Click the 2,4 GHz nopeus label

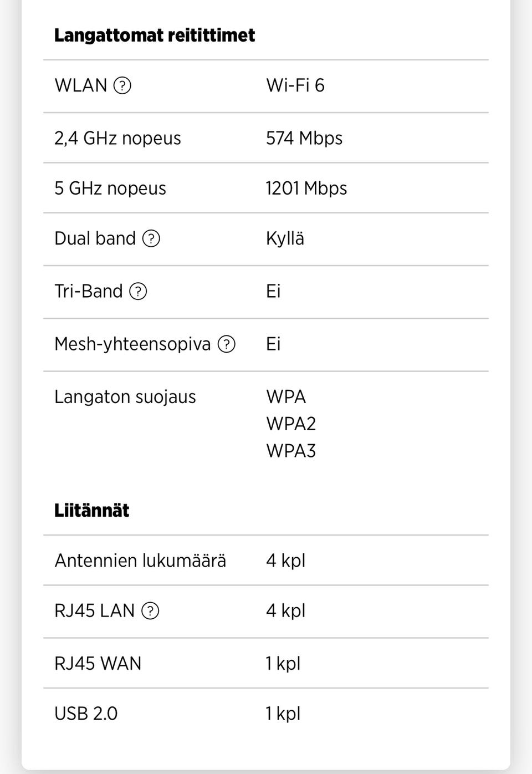(x=117, y=138)
